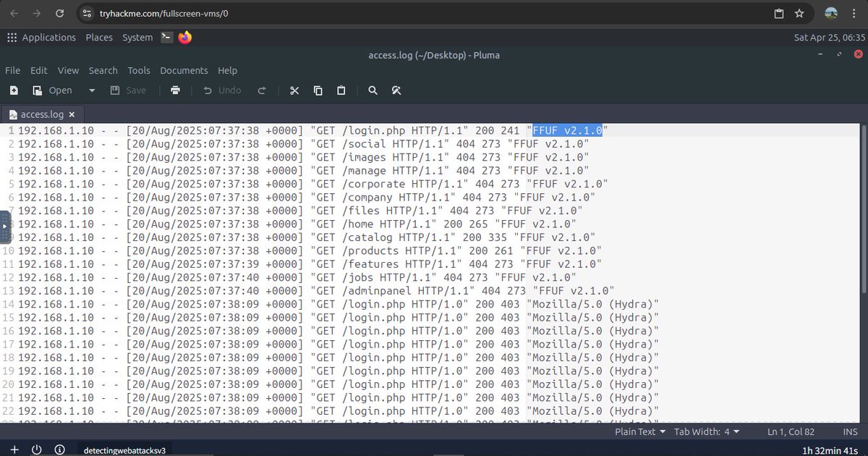The width and height of the screenshot is (868, 456).
Task: View site information icon in address bar
Action: [87, 13]
